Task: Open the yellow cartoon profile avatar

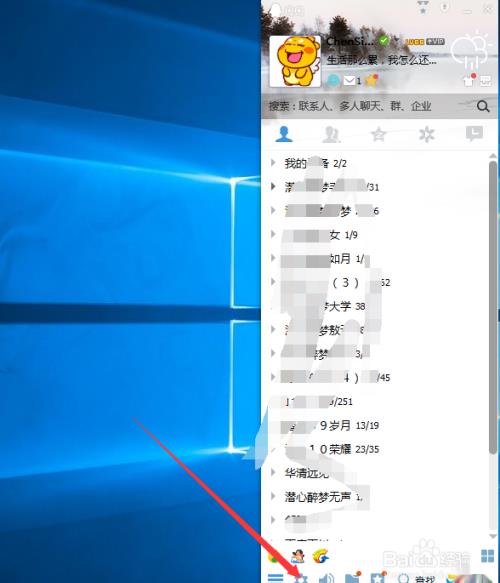Action: [x=295, y=61]
